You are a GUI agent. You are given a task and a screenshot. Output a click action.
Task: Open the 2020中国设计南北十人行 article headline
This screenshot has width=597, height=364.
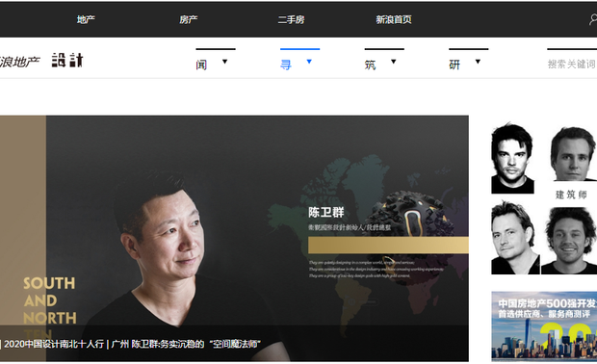pyautogui.click(x=132, y=344)
